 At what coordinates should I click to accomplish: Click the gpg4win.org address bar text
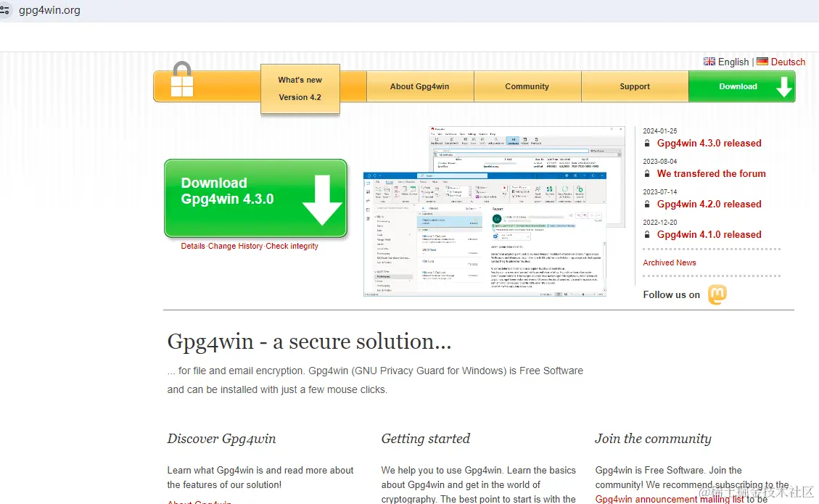pos(49,10)
